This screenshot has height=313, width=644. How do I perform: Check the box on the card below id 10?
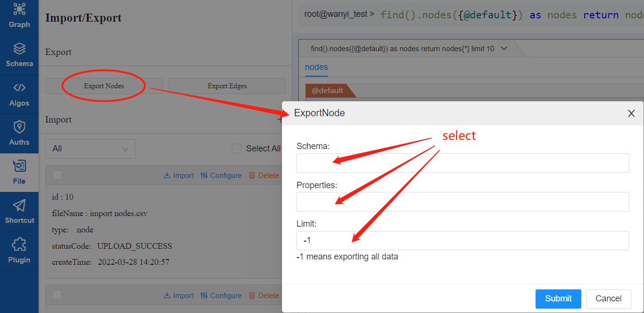coord(57,295)
